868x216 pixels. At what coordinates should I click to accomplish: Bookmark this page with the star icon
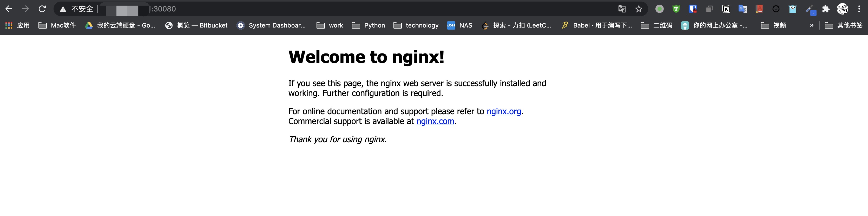click(639, 9)
